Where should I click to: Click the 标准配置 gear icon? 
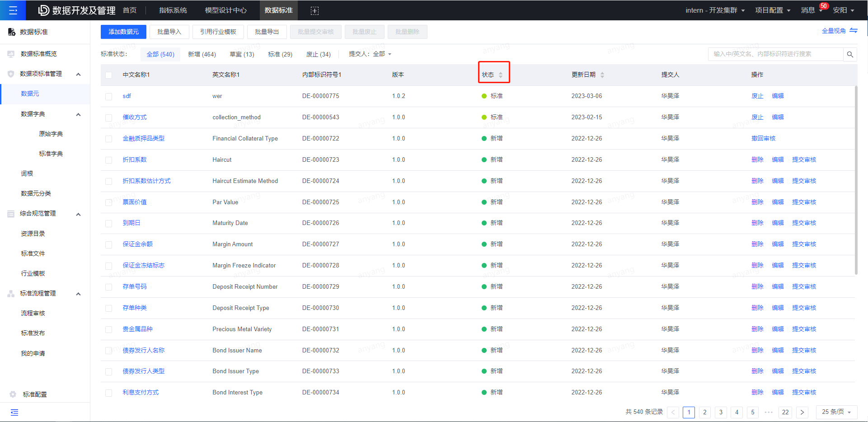pyautogui.click(x=13, y=394)
